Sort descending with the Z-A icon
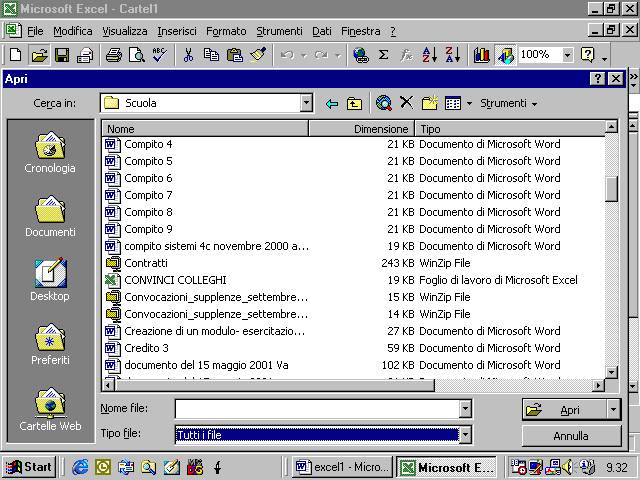 [453, 54]
